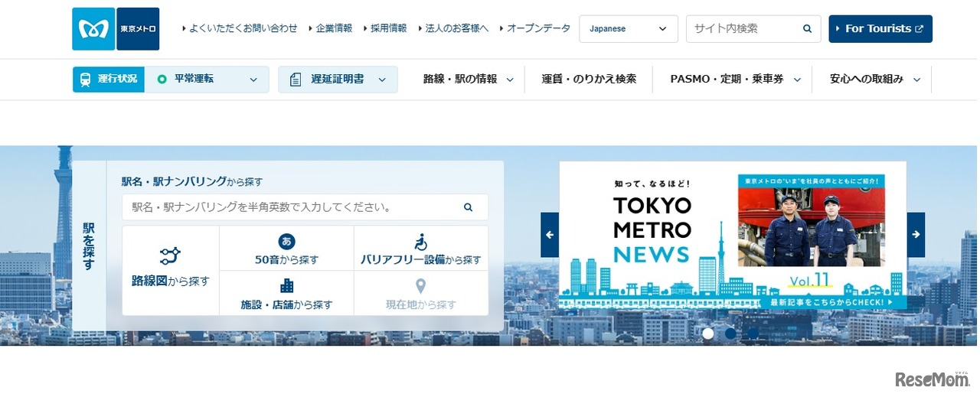This screenshot has width=980, height=397.
Task: Click the 運行状況 label tab
Action: tap(109, 80)
